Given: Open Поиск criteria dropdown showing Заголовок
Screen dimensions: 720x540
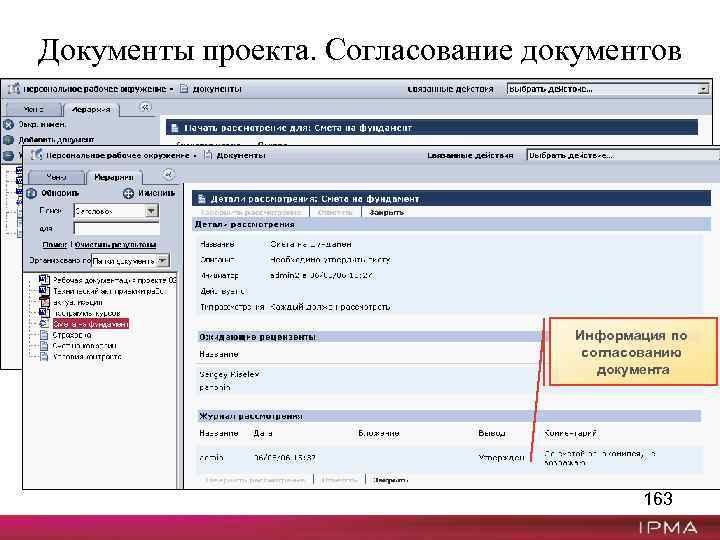Looking at the screenshot, I should click(152, 211).
